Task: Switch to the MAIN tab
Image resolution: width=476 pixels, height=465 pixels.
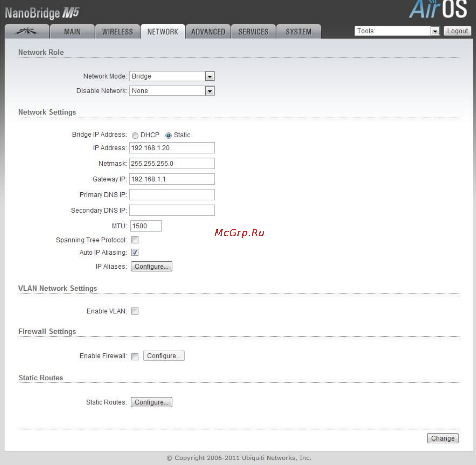Action: pos(72,32)
